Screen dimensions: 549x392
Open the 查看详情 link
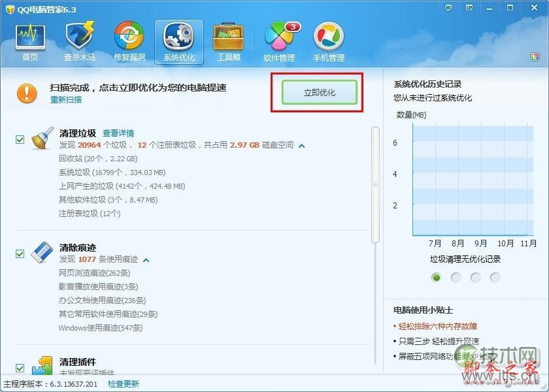point(118,133)
